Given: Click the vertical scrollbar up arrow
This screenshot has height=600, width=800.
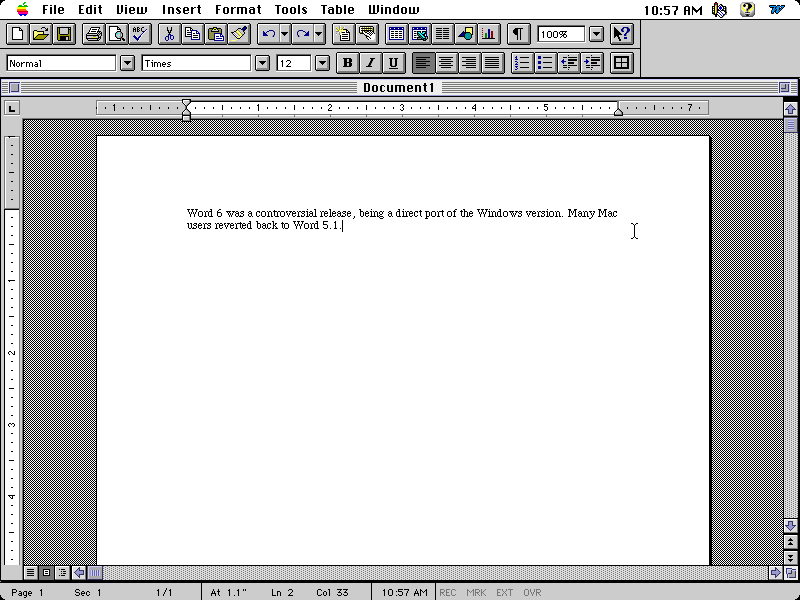Looking at the screenshot, I should [x=790, y=109].
